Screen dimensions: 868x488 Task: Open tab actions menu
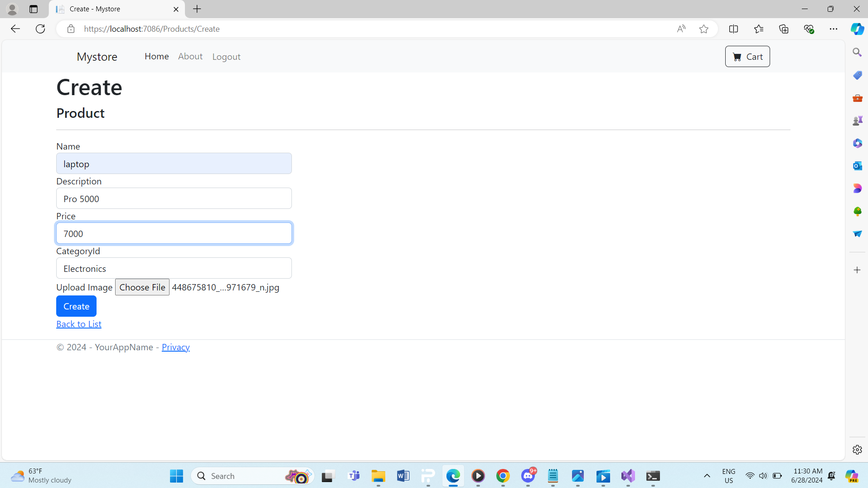[34, 9]
